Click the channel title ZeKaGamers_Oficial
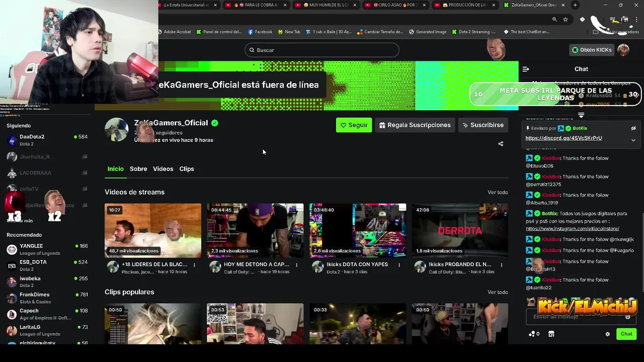This screenshot has width=644, height=362. click(171, 123)
